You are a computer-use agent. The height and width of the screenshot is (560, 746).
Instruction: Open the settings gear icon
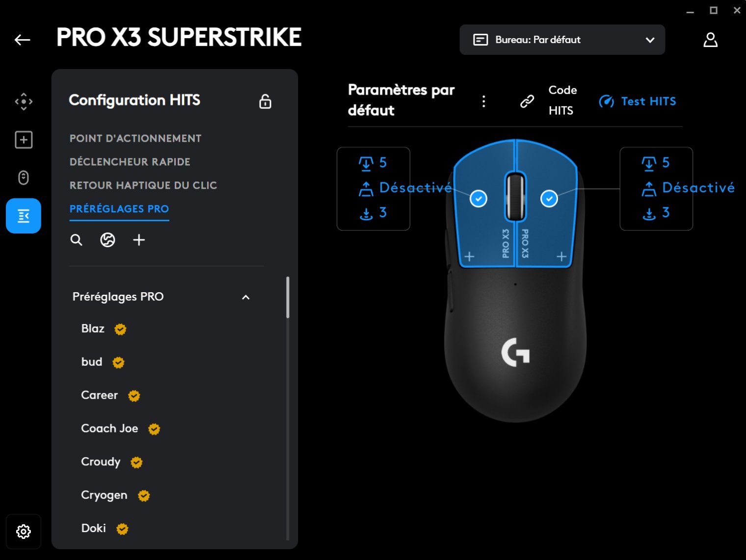(x=24, y=532)
